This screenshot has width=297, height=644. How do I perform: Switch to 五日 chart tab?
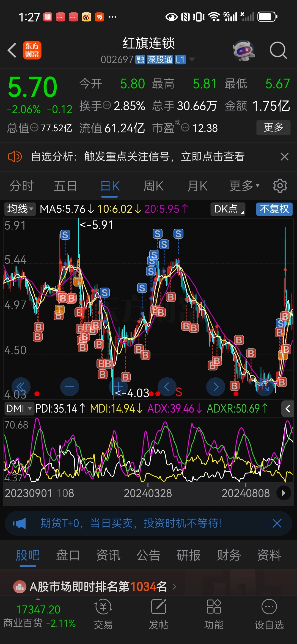point(65,186)
